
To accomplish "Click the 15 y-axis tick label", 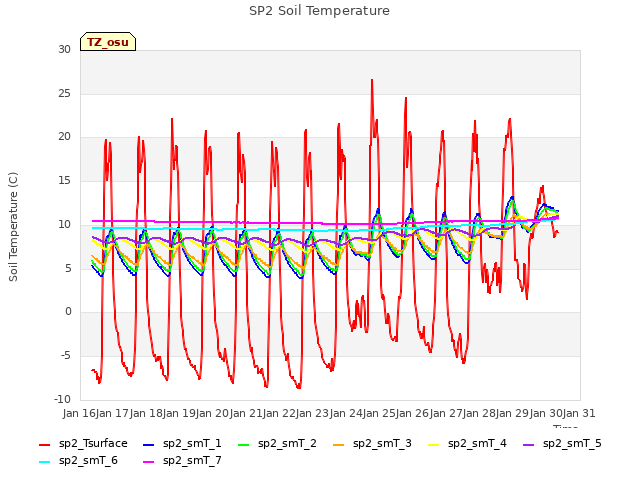I will click(x=64, y=180).
